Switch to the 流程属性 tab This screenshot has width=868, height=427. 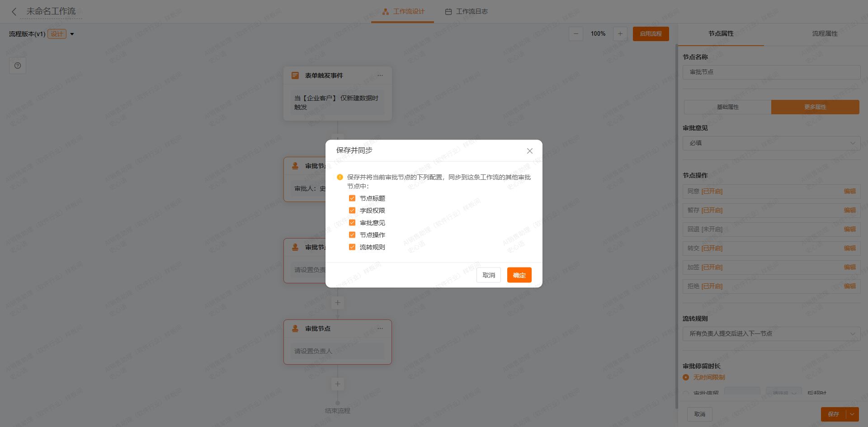825,34
